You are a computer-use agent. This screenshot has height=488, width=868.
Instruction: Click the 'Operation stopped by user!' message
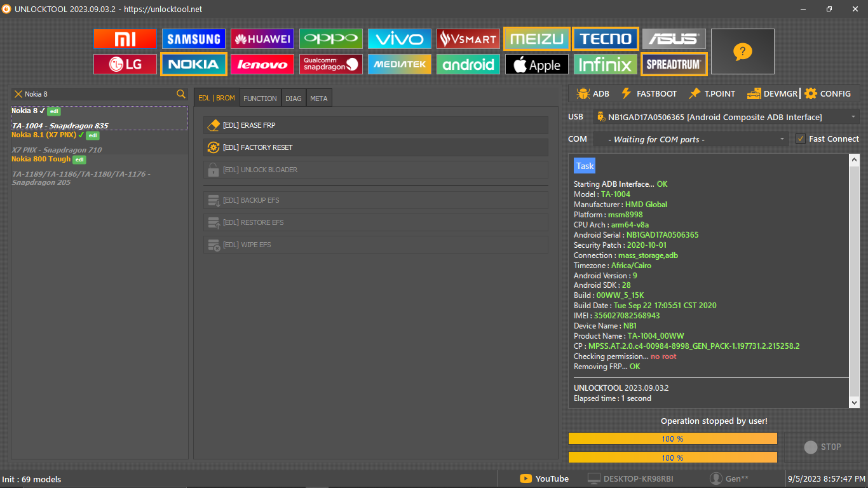pyautogui.click(x=714, y=421)
